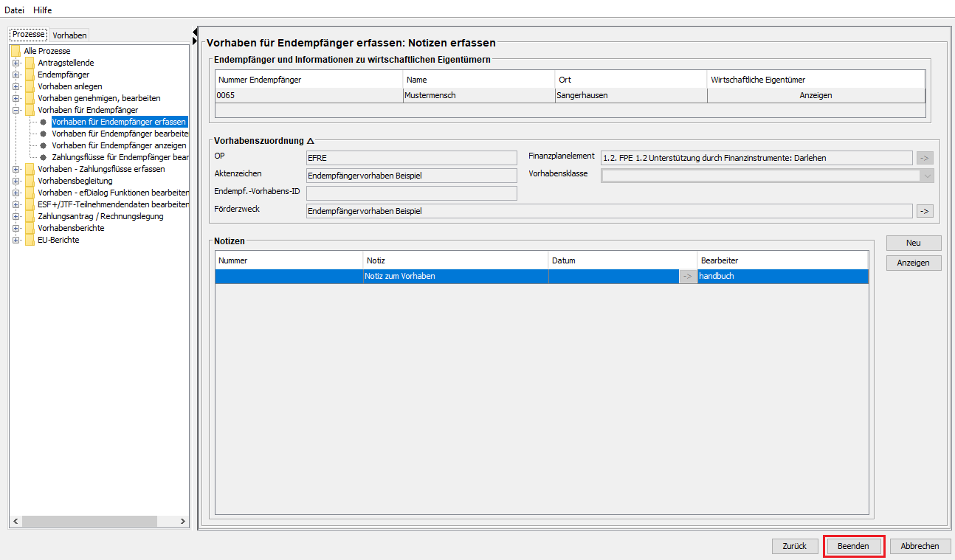Image resolution: width=955 pixels, height=560 pixels.
Task: Click bullet icon of Zahlungsflüsse für Endempfänger
Action: pyautogui.click(x=44, y=157)
